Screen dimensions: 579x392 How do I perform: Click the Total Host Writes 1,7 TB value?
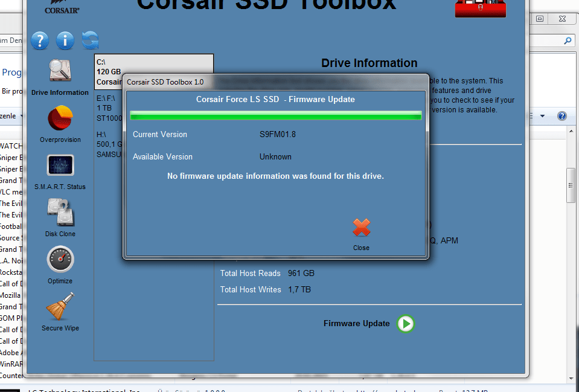click(x=299, y=290)
